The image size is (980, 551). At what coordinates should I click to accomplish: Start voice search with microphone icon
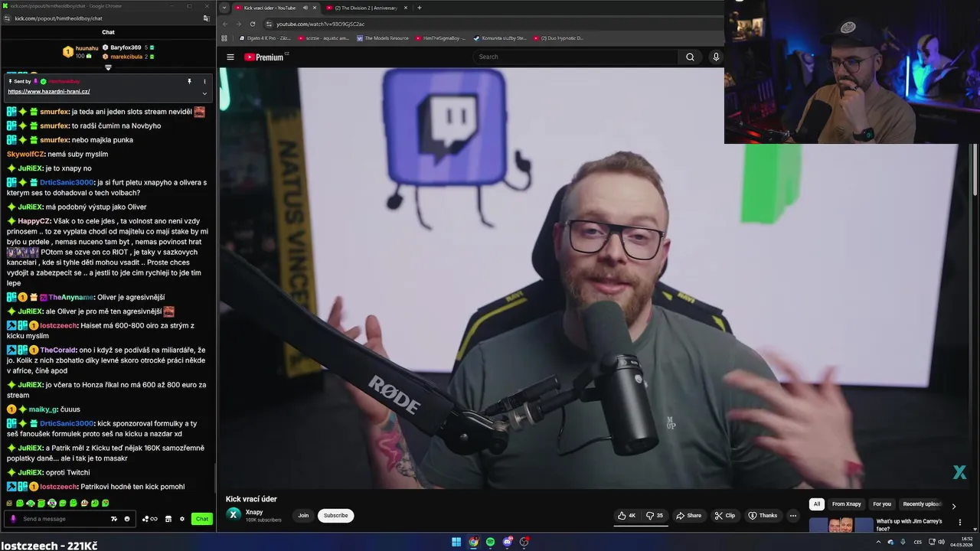point(716,57)
